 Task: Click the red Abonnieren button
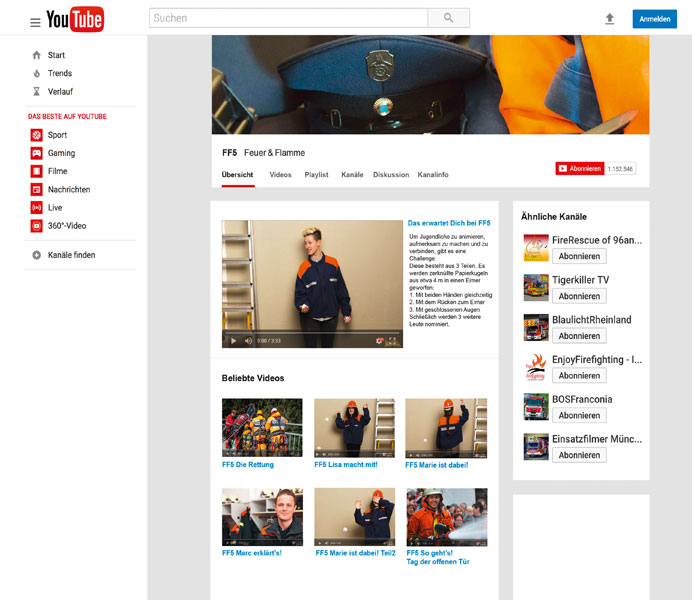[x=580, y=169]
